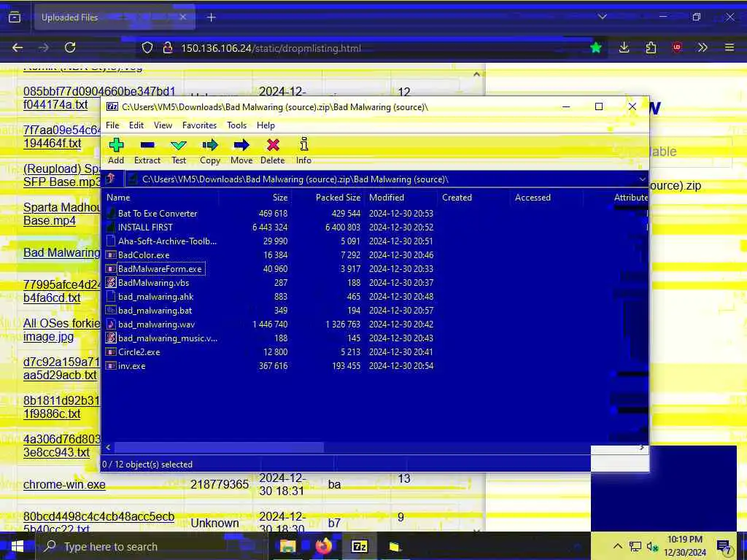Open Firefox downloads panel
747x560 pixels.
624,47
